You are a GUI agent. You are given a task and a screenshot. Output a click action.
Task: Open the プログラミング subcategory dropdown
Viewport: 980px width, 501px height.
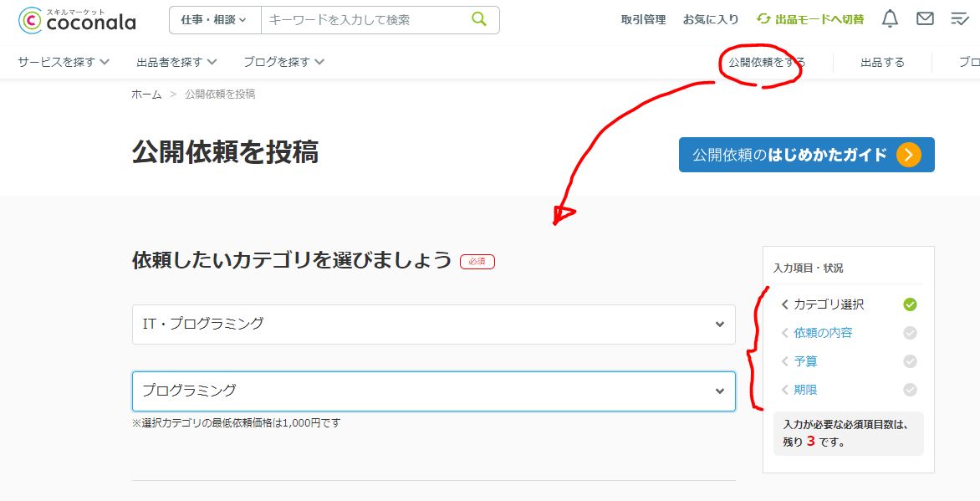coord(433,391)
